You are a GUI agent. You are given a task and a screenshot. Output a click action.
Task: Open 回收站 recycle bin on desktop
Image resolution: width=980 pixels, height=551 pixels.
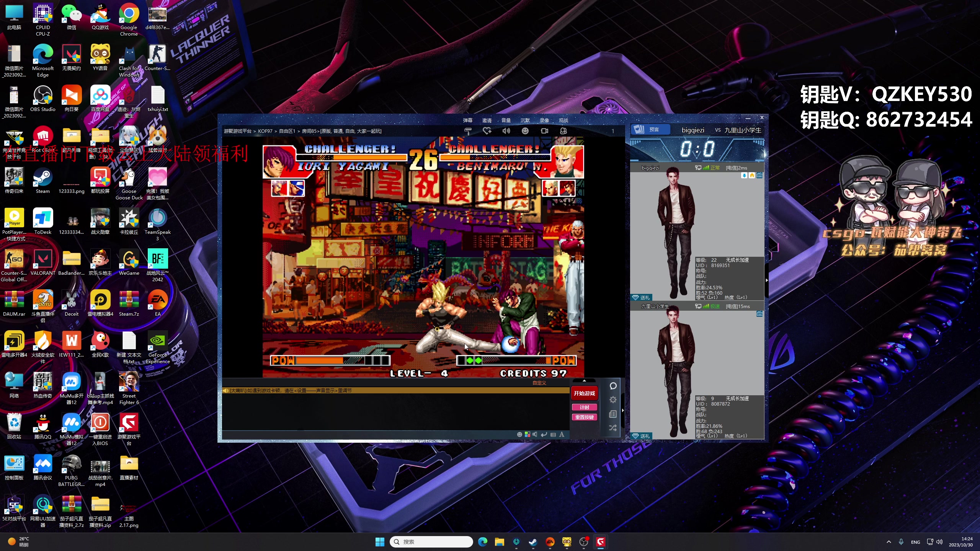click(14, 426)
